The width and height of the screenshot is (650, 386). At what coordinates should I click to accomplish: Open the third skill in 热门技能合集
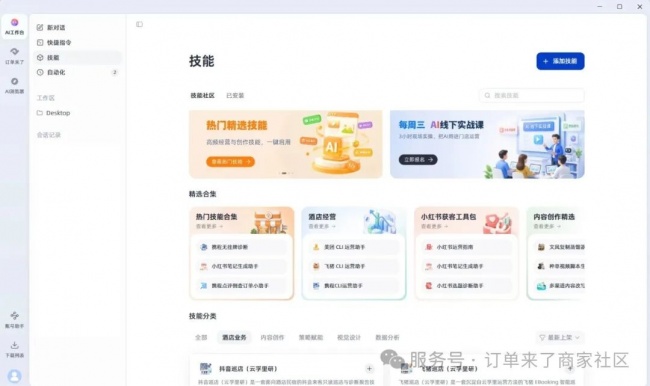click(241, 286)
